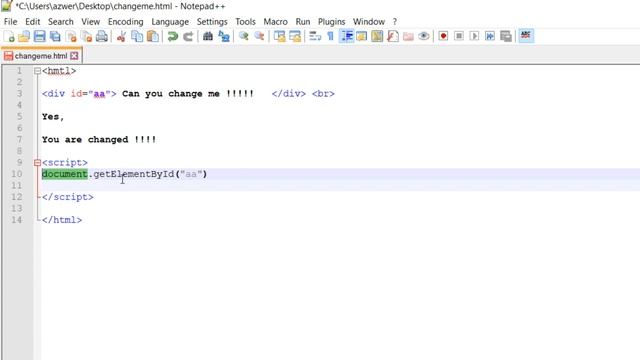This screenshot has height=360, width=640.
Task: Click the "Yes," text on line 5
Action: tap(53, 117)
